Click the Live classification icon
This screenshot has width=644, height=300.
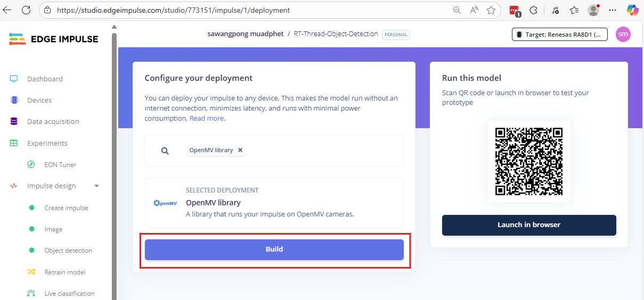point(31,294)
